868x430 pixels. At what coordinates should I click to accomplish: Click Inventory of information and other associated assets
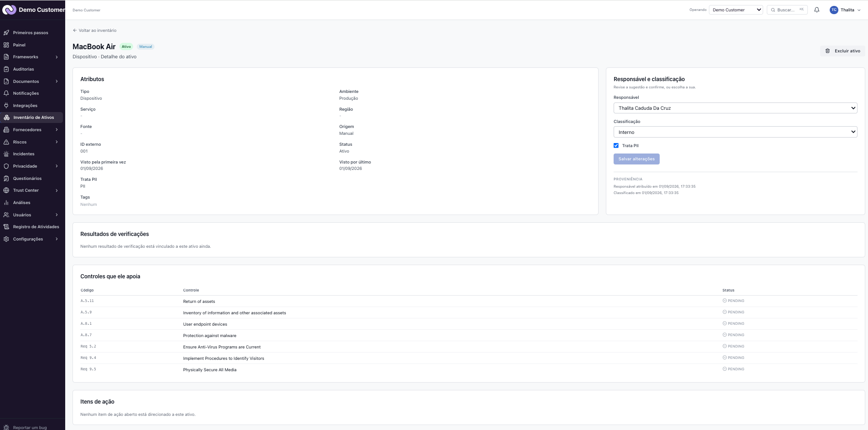234,313
